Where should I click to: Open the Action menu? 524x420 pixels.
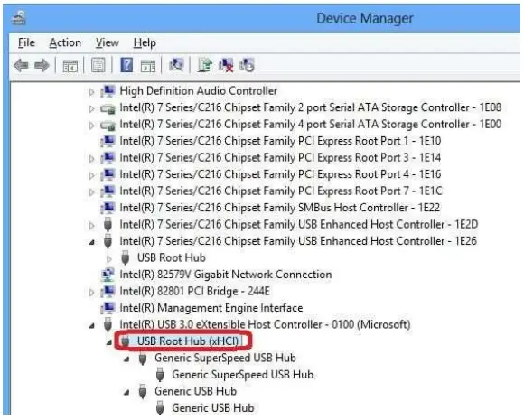65,42
